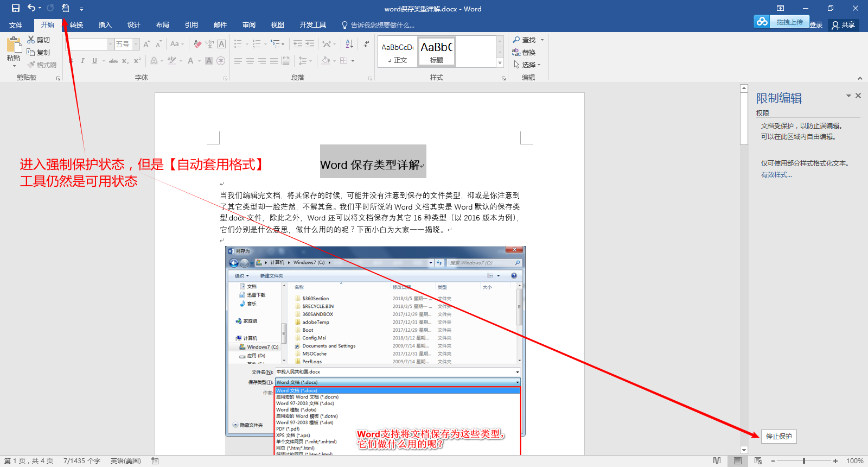Click the Phonetic Guide wén icon
Image resolution: width=868 pixels, height=467 pixels.
point(209,44)
